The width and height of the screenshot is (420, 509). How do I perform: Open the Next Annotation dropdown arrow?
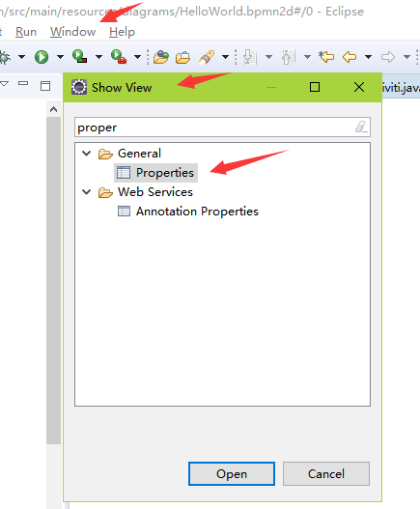[x=268, y=57]
